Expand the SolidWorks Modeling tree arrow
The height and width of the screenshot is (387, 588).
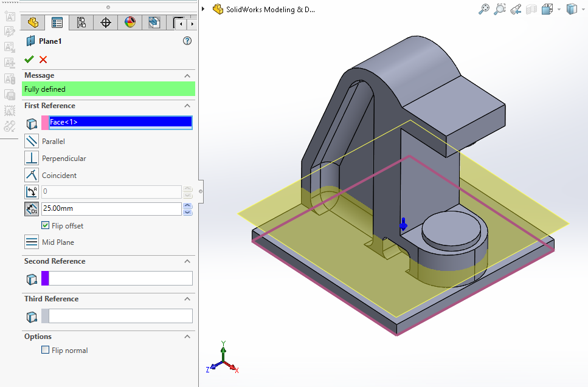[x=203, y=9]
